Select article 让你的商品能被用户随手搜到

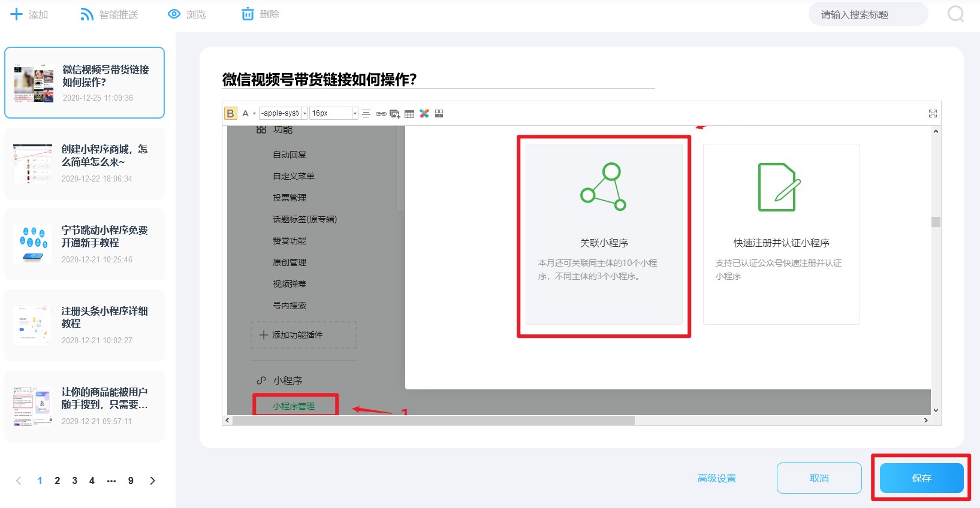85,406
